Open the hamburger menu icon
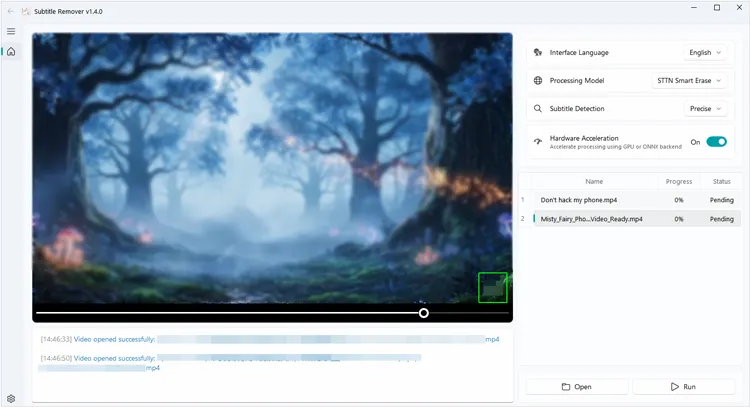The width and height of the screenshot is (750, 407). [x=11, y=32]
